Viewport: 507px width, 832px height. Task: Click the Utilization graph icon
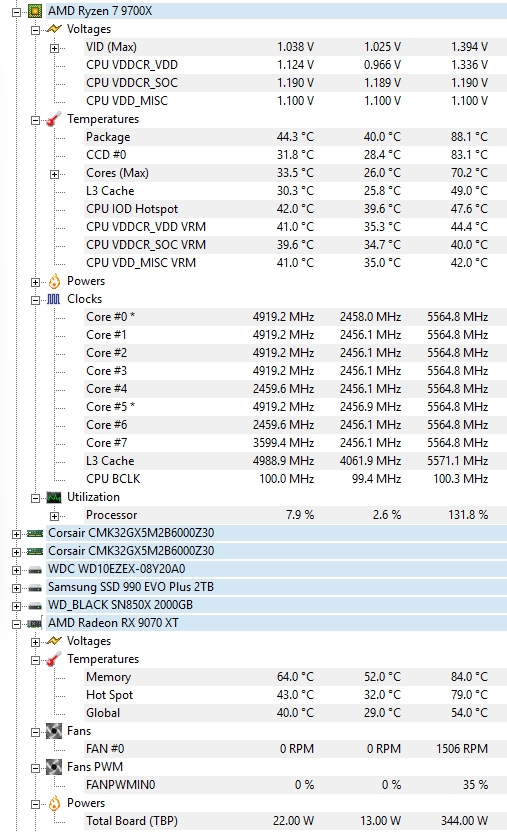click(54, 497)
